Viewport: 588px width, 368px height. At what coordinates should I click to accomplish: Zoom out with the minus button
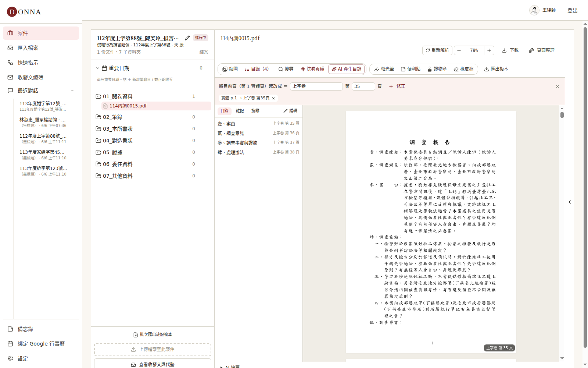(x=459, y=50)
